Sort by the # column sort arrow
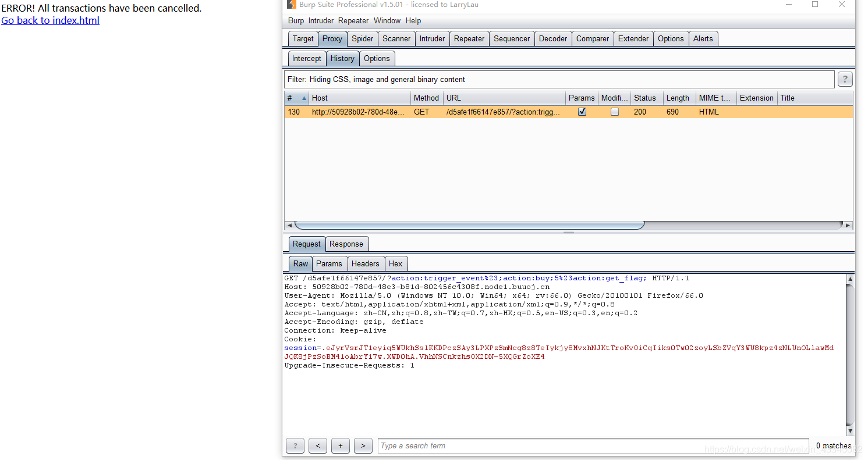Viewport: 868px width, 460px height. click(x=304, y=98)
